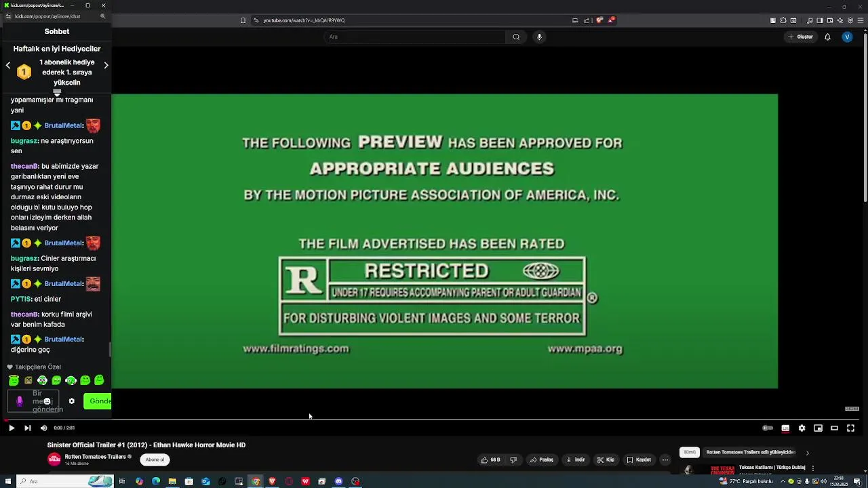Collapse the weekly gifters leaderboard handle
Image resolution: width=868 pixels, height=488 pixels.
click(57, 93)
